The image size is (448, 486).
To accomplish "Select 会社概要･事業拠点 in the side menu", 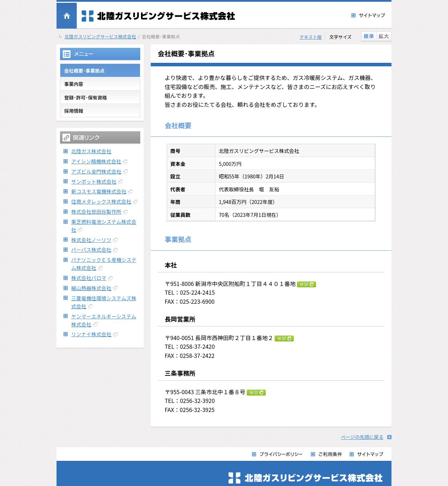I will coord(100,71).
